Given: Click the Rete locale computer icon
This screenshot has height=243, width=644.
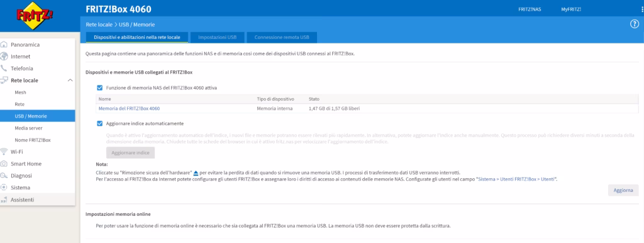Looking at the screenshot, I should coord(4,80).
